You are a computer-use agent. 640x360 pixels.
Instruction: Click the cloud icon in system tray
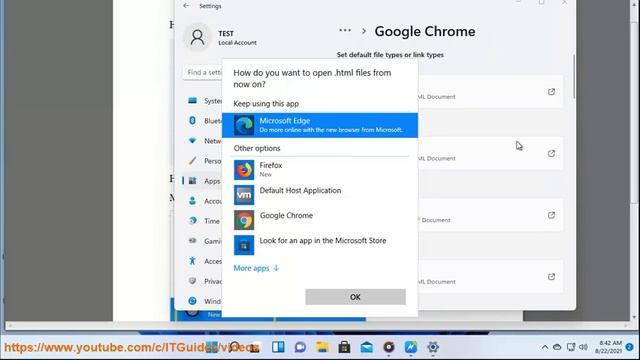557,347
